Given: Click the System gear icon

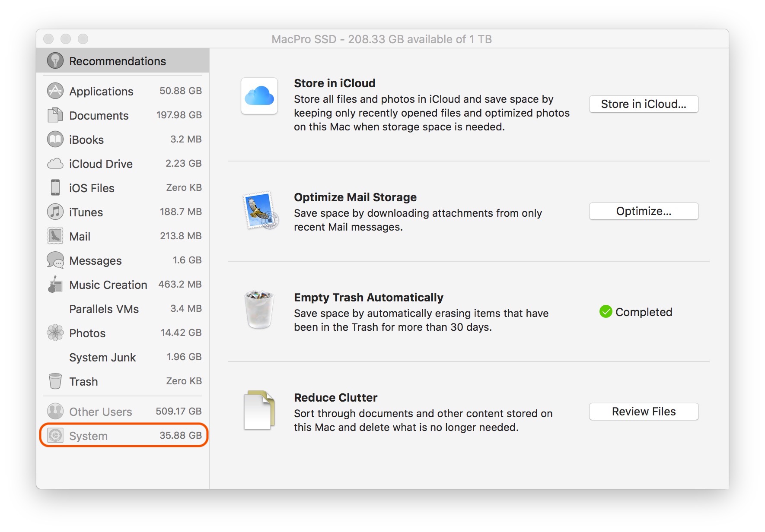Looking at the screenshot, I should [x=55, y=435].
